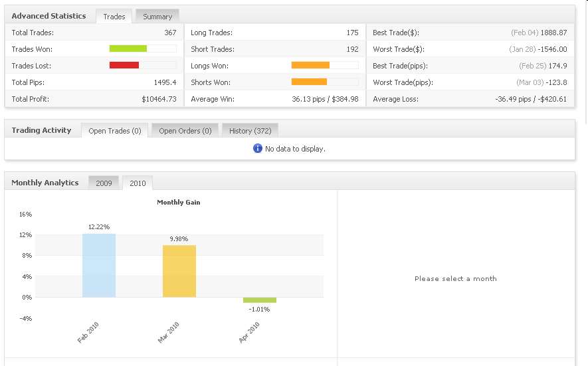Screen dimensions: 588x366
Task: Click the Feb 2010 axis label
Action: click(88, 332)
